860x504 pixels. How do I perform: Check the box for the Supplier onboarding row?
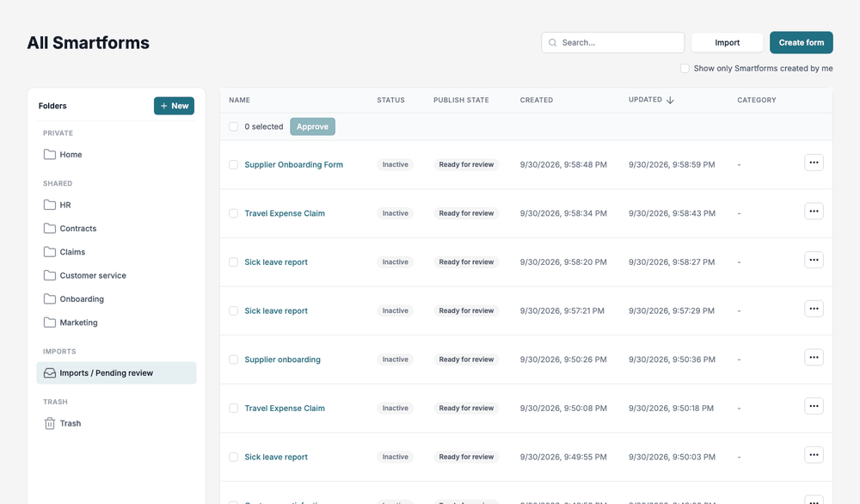pyautogui.click(x=234, y=360)
